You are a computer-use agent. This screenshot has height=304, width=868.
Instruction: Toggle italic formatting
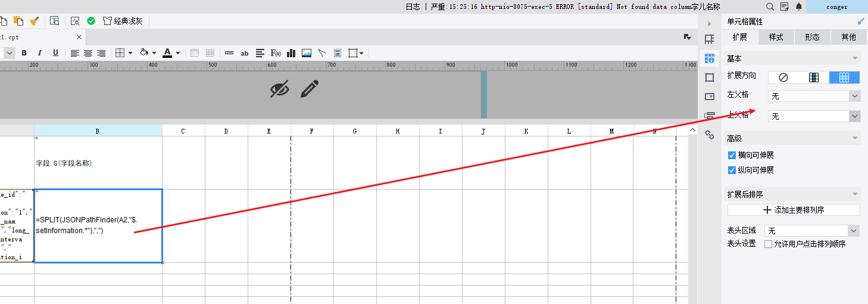tap(40, 52)
